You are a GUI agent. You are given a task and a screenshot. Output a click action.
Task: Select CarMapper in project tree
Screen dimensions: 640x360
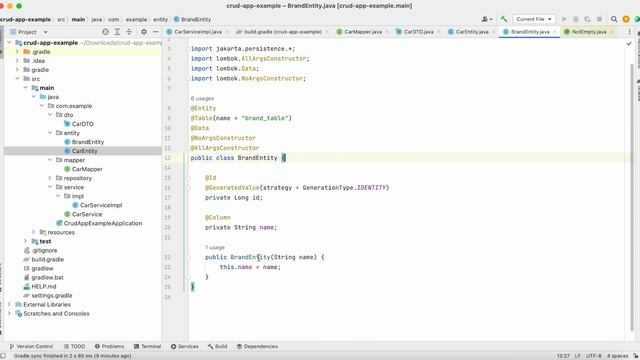87,169
